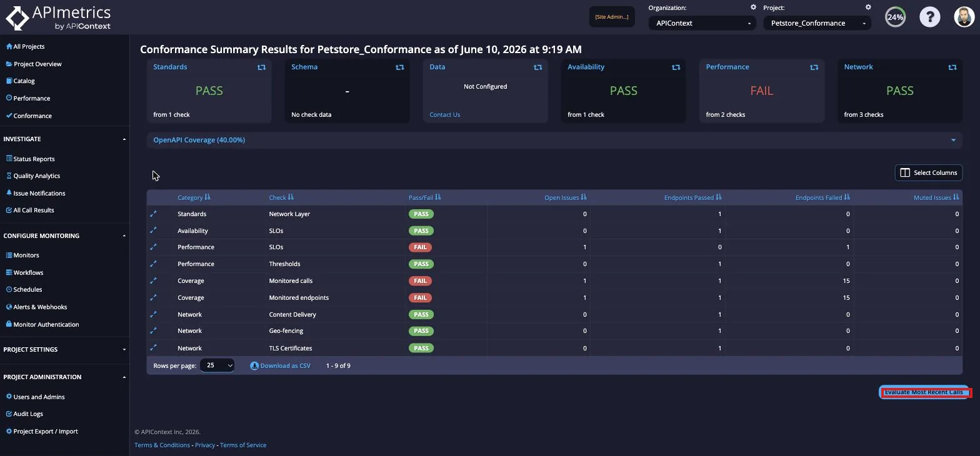Open Project settings gear icon

click(x=868, y=7)
